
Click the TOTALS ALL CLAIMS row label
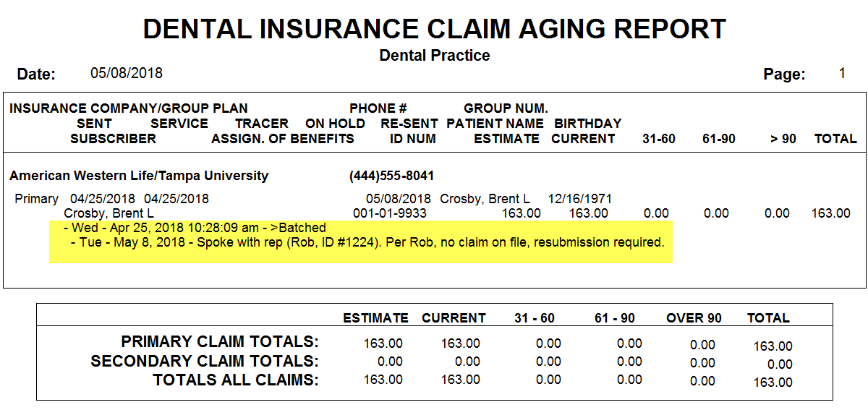click(x=236, y=380)
